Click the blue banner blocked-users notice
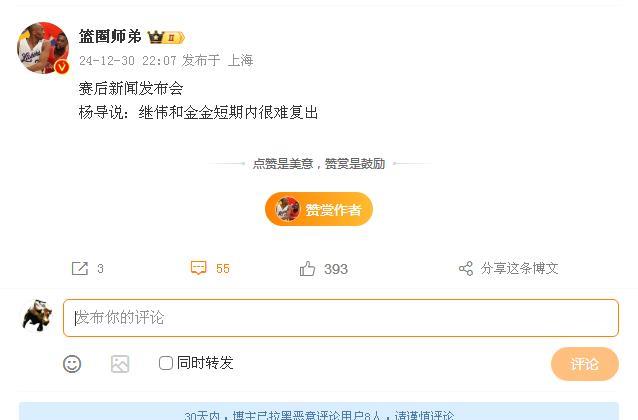The height and width of the screenshot is (420, 638). 319,411
